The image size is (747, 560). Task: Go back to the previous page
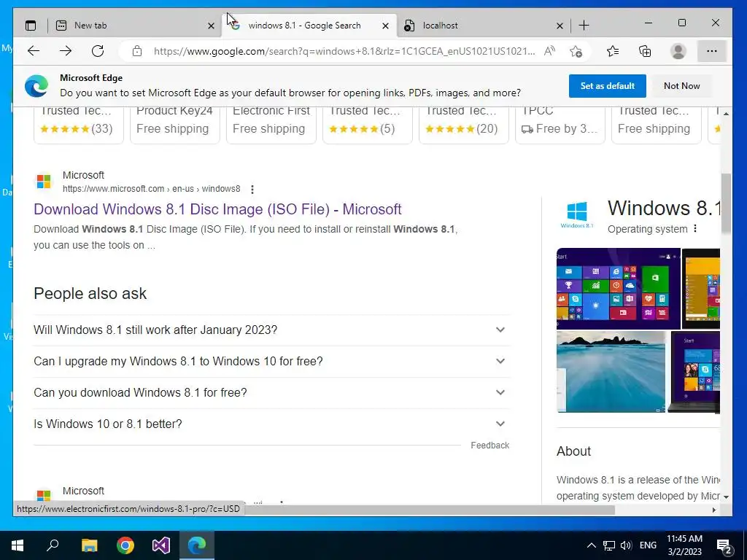34,51
